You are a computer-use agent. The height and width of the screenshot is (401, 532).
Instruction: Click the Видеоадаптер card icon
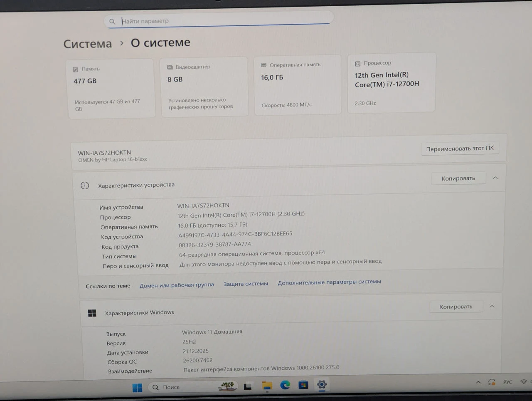click(x=170, y=67)
